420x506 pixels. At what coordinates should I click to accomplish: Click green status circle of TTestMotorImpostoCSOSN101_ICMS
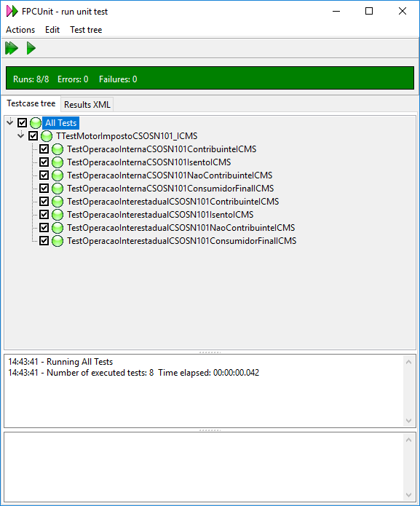click(x=47, y=136)
